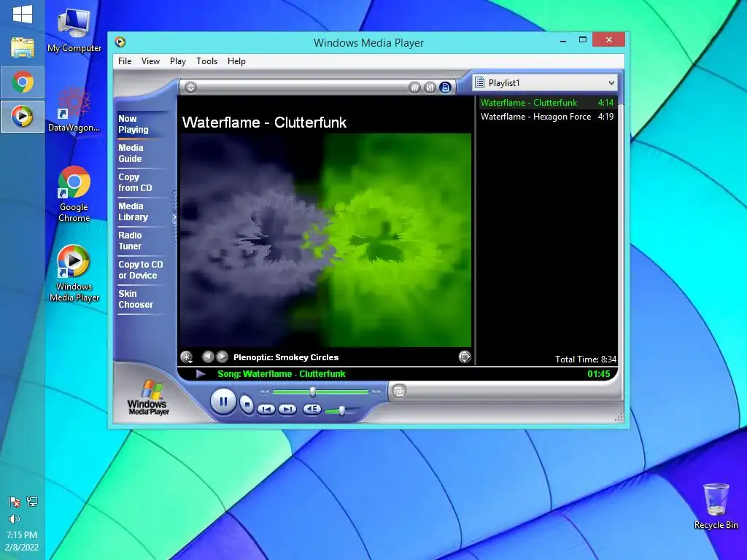Click the play status triangle icon
Viewport: 747px width, 560px height.
pyautogui.click(x=201, y=374)
